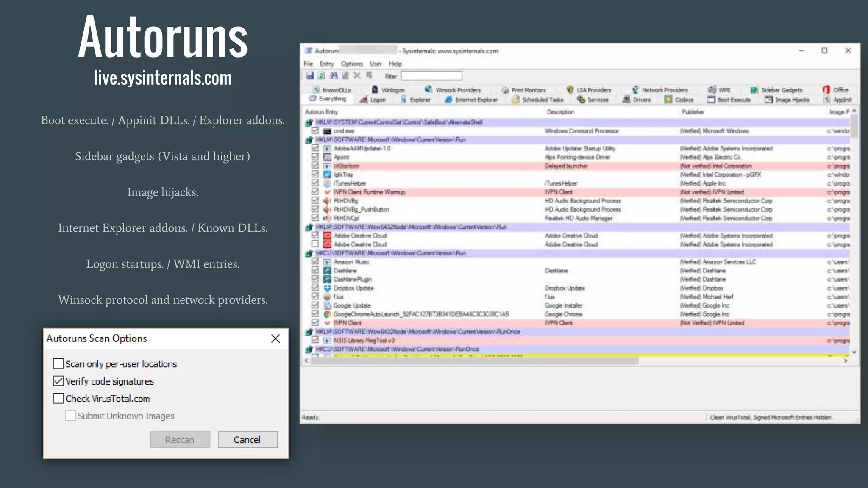Click the binoculars Find icon
This screenshot has width=868, height=488.
coord(334,75)
